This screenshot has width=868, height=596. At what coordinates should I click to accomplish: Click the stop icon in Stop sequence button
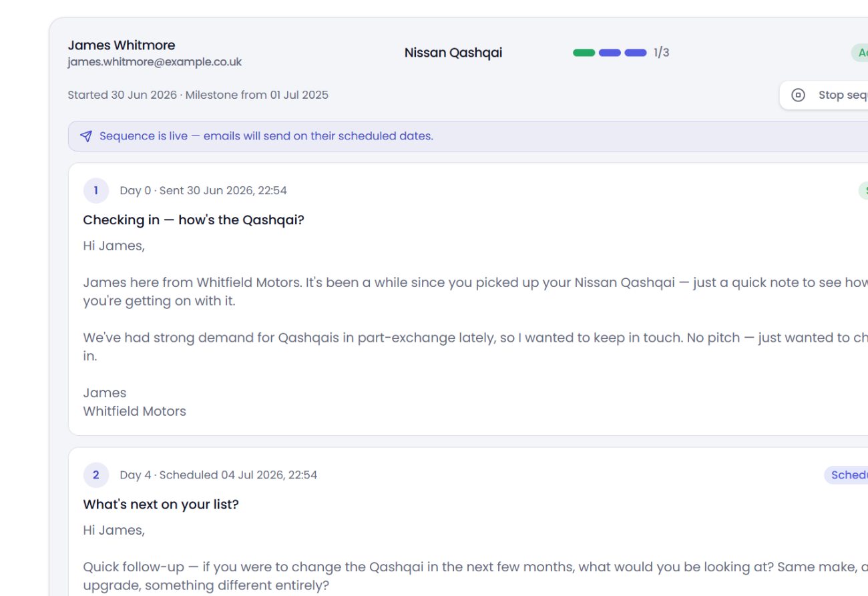(798, 95)
